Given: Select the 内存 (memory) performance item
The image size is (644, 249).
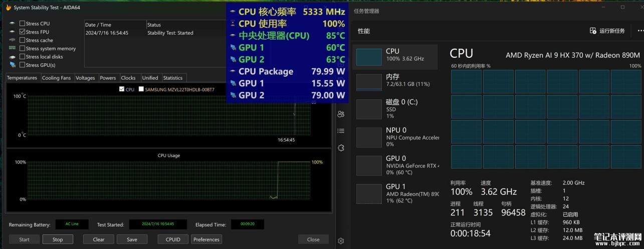Looking at the screenshot, I should [395, 81].
